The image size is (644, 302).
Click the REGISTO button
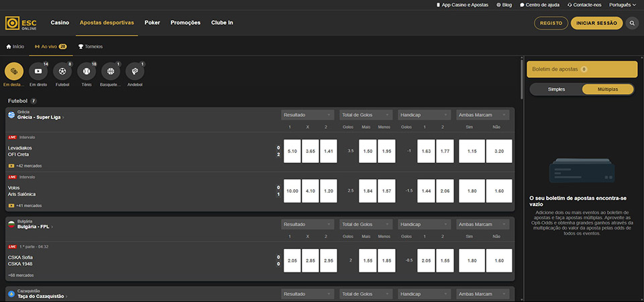click(x=551, y=23)
